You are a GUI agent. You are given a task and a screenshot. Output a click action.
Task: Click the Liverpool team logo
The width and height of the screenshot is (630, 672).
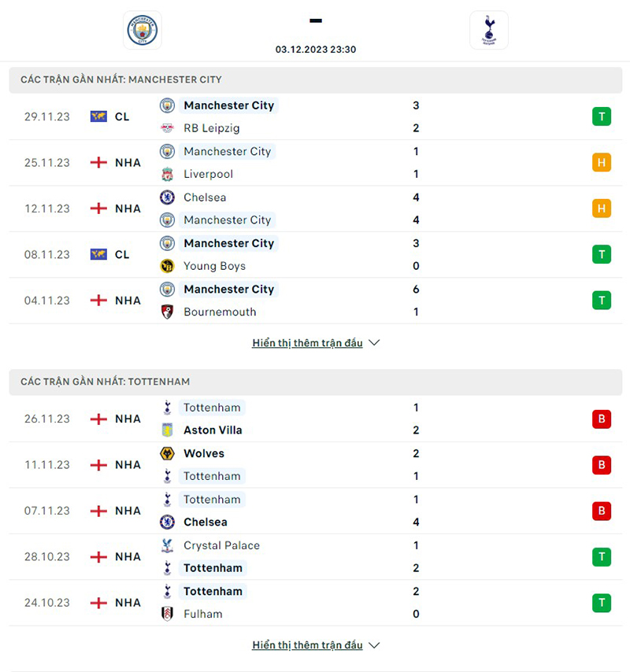pos(167,174)
